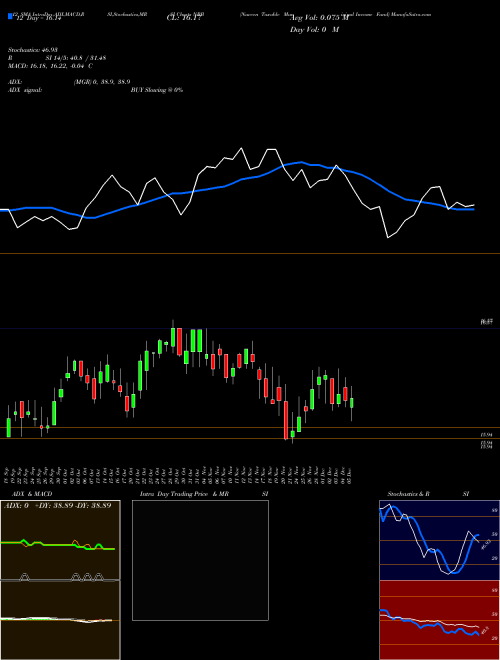Click the 'CL: 16.17' closing price value

point(184,19)
